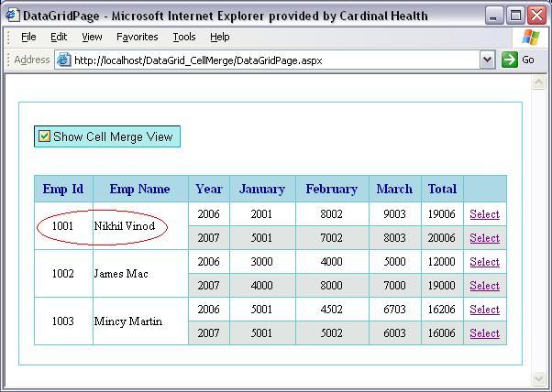Click the Internet Explorer page icon in the title bar
Viewport: 552px width, 392px height.
tap(12, 16)
